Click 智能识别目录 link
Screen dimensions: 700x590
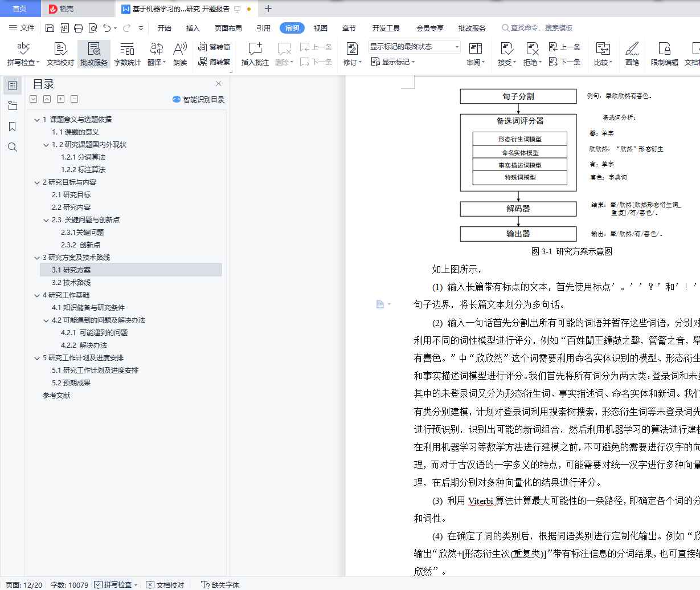click(199, 99)
